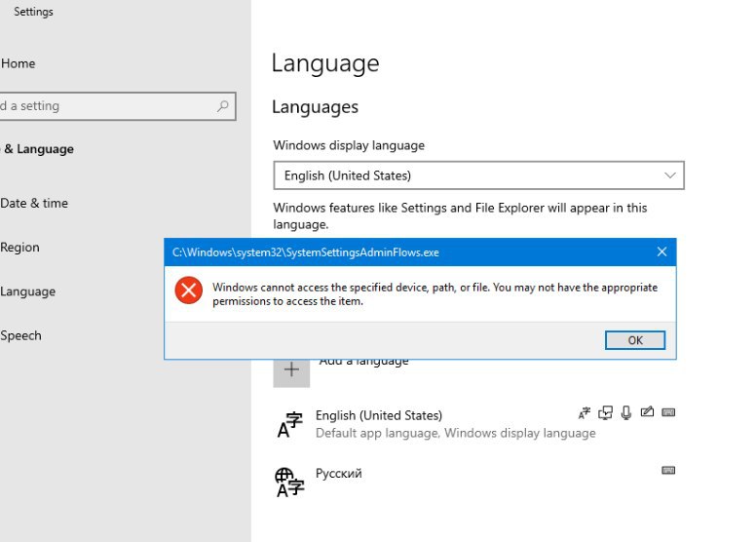Image resolution: width=756 pixels, height=542 pixels.
Task: Click the keyboard icon for Русский
Action: [668, 470]
